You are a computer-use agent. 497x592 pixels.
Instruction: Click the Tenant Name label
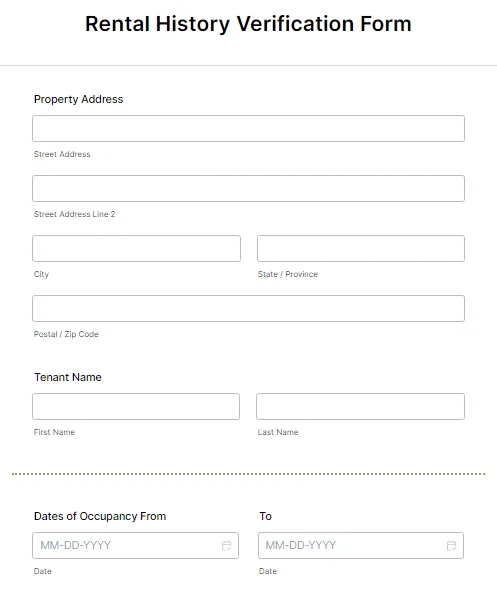click(x=68, y=377)
